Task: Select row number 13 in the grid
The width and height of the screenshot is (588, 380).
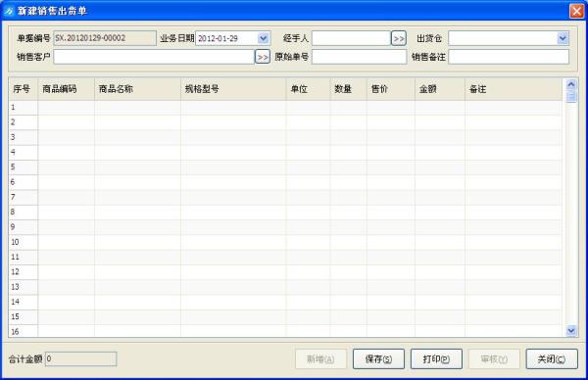Action: tap(24, 287)
